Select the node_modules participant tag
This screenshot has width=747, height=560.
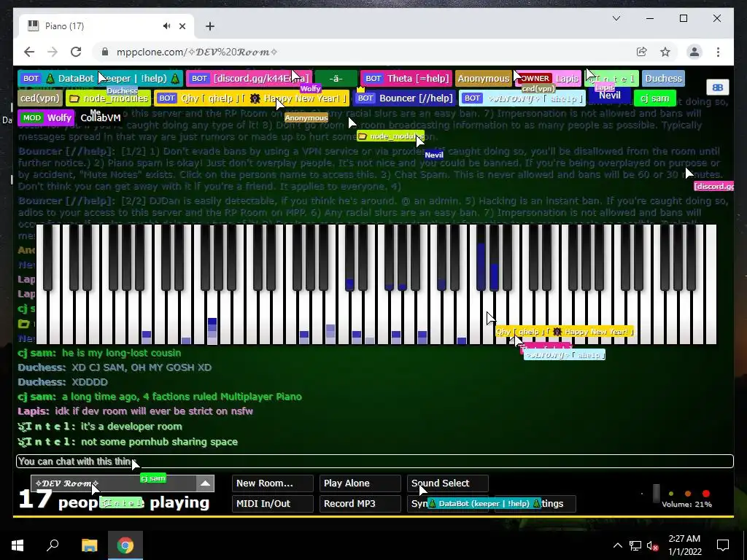tap(109, 98)
